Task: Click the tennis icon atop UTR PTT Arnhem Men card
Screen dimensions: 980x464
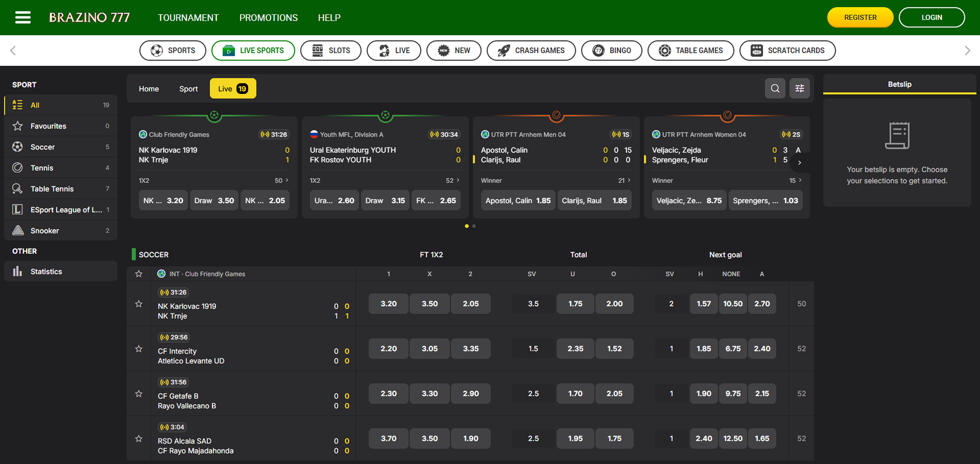Action: pos(556,115)
